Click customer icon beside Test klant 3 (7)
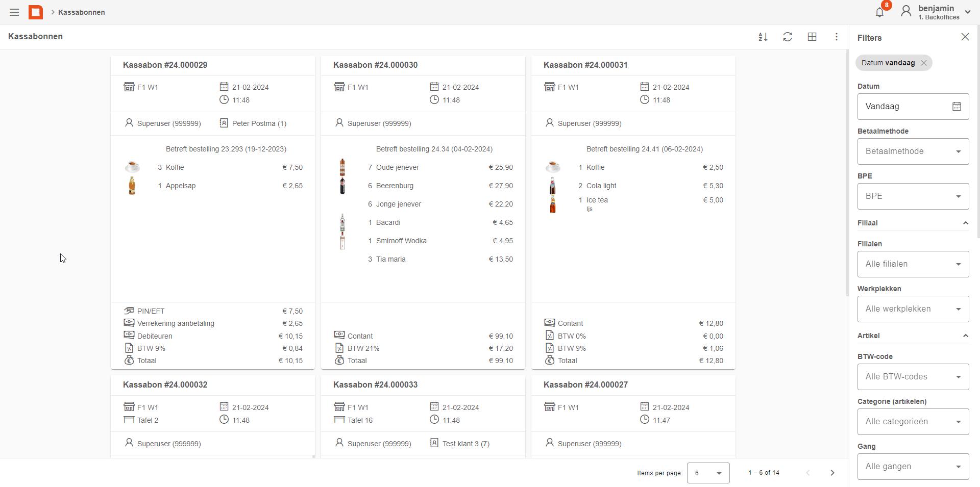980x487 pixels. click(x=434, y=443)
